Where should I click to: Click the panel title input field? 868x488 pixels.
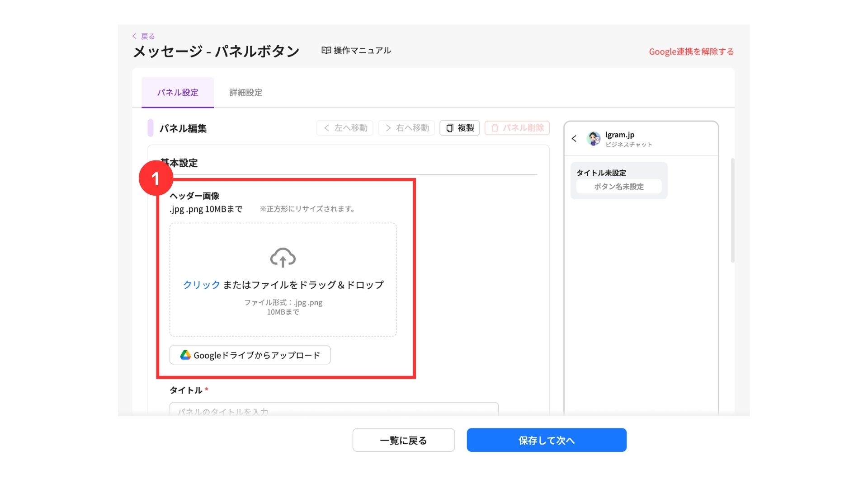[334, 409]
